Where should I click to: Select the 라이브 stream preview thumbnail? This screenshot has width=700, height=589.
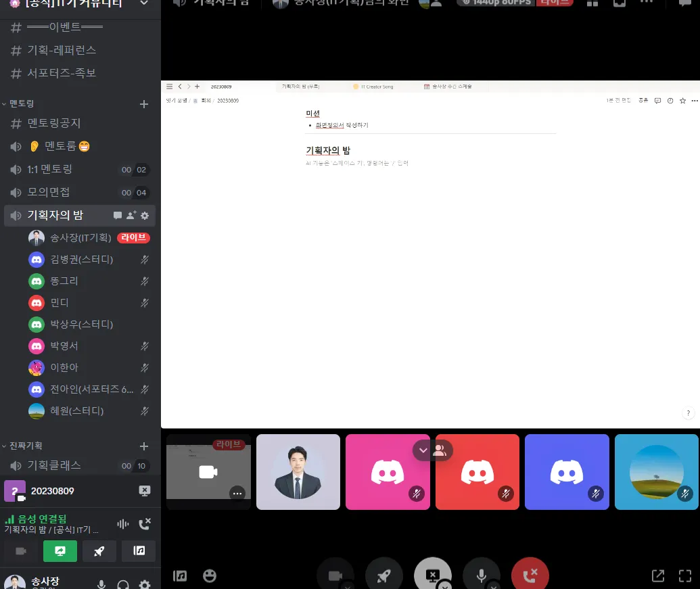point(208,471)
